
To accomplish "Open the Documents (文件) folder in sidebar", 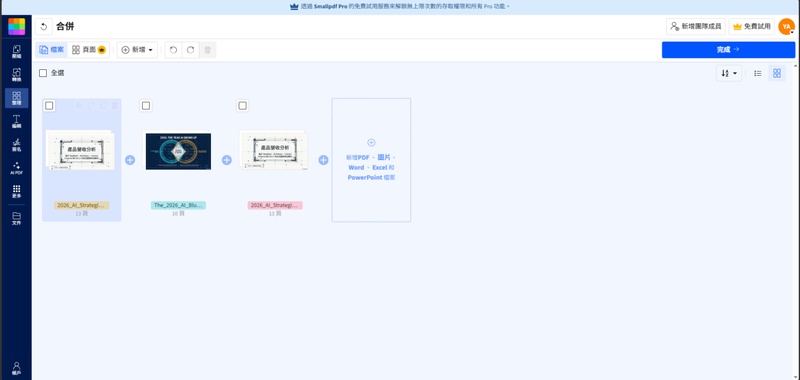I will click(16, 218).
